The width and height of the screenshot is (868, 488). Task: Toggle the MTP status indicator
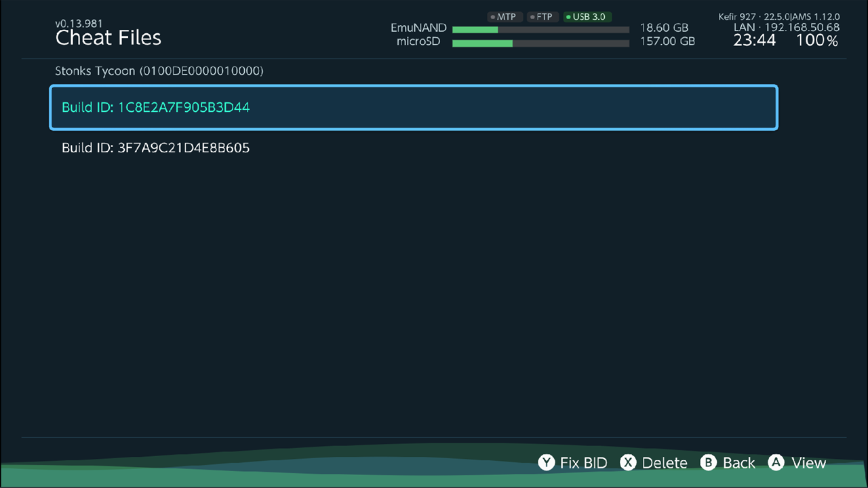tap(504, 17)
